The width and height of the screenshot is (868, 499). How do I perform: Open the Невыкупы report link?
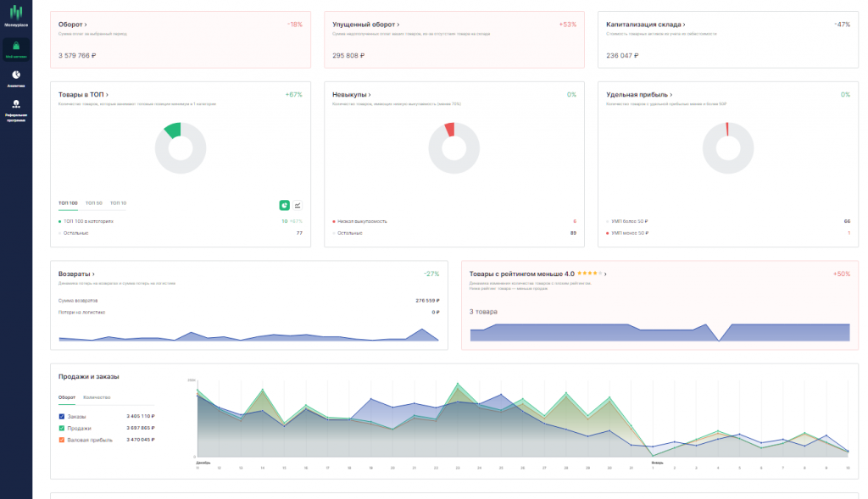tap(351, 94)
